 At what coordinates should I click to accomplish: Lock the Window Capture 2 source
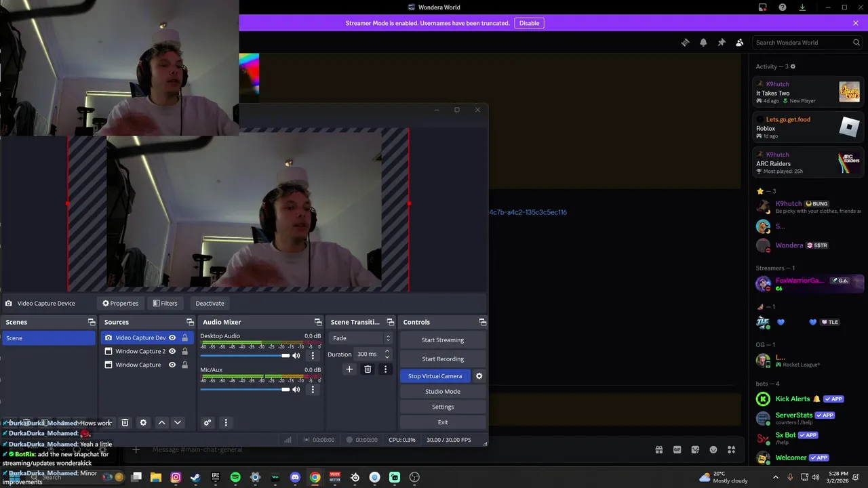[184, 351]
